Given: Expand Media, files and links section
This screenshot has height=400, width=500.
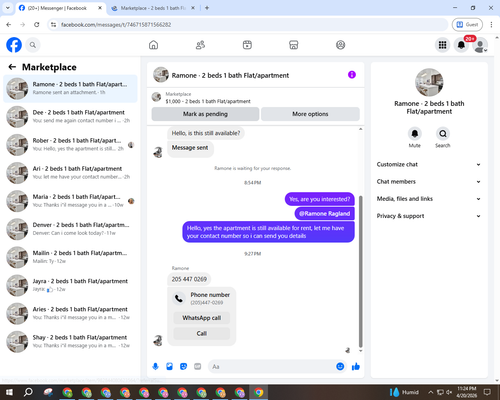Looking at the screenshot, I should (x=429, y=199).
